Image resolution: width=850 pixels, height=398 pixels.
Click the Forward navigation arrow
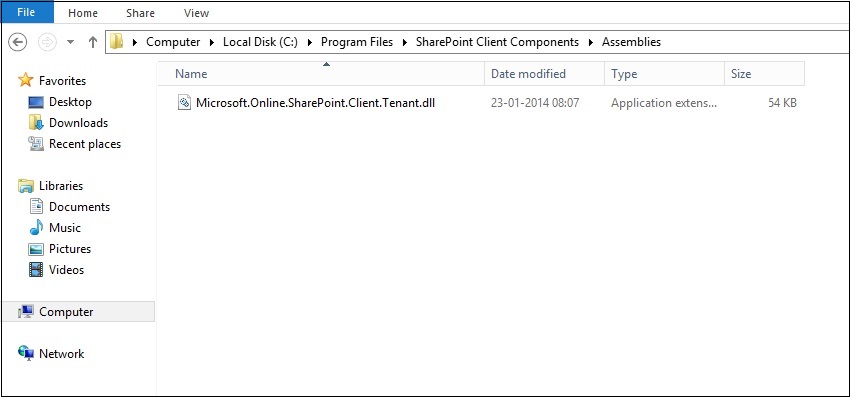(47, 42)
